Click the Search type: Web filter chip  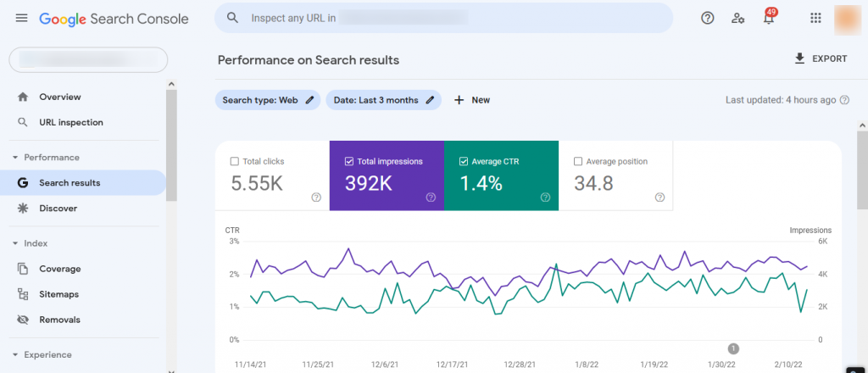pos(268,100)
